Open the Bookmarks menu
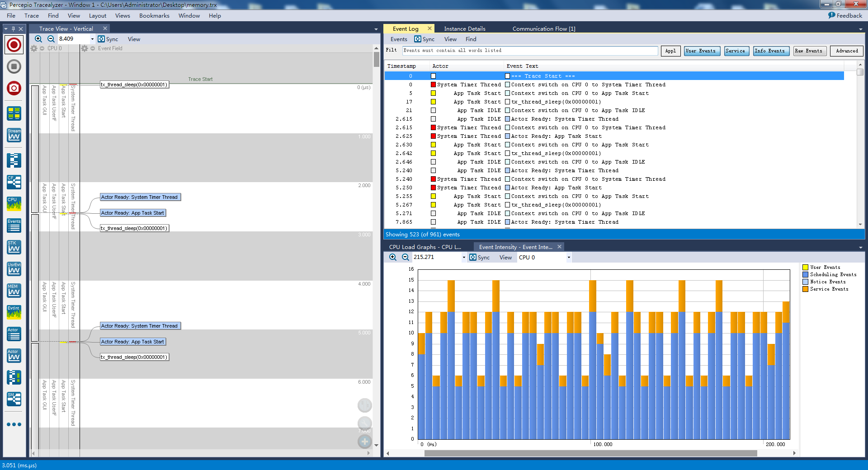 click(154, 16)
